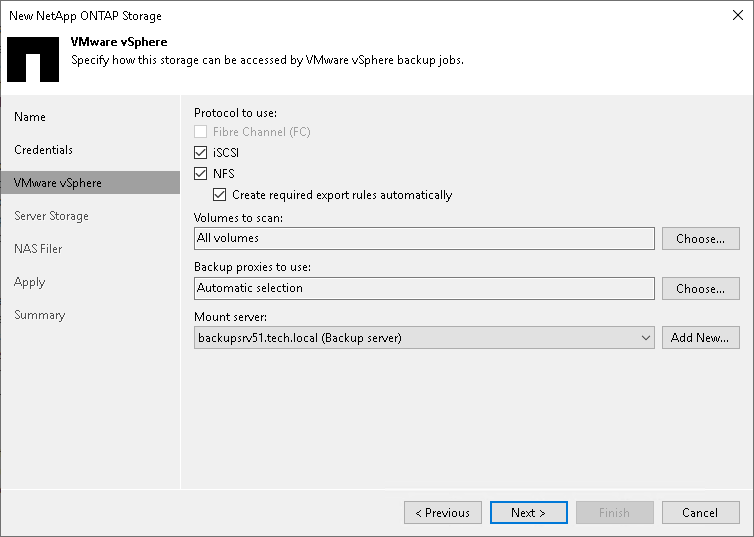754x537 pixels.
Task: Select the VMware vSphere wizard step
Action: pos(90,183)
